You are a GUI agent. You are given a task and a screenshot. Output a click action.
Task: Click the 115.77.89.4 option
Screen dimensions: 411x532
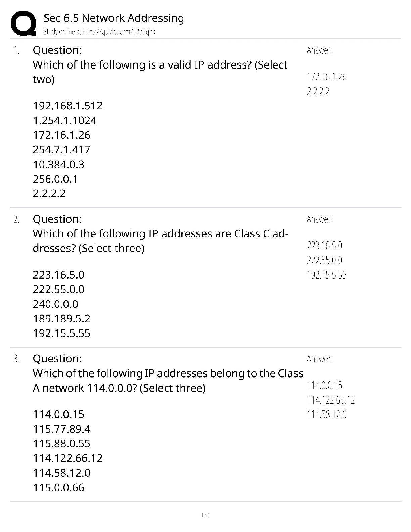(61, 429)
